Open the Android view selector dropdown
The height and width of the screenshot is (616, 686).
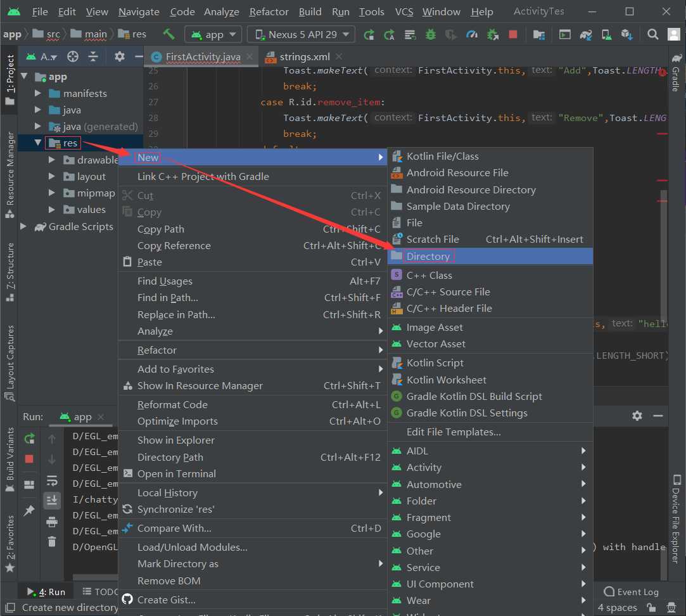click(42, 56)
